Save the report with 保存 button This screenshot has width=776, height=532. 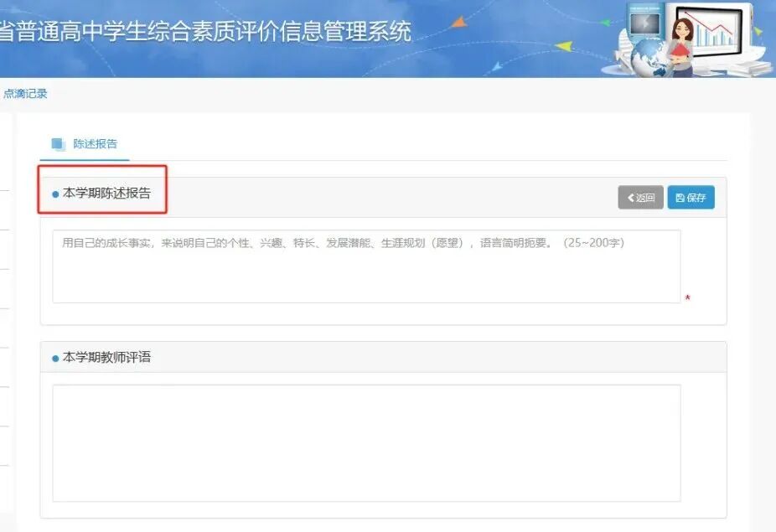pos(691,198)
